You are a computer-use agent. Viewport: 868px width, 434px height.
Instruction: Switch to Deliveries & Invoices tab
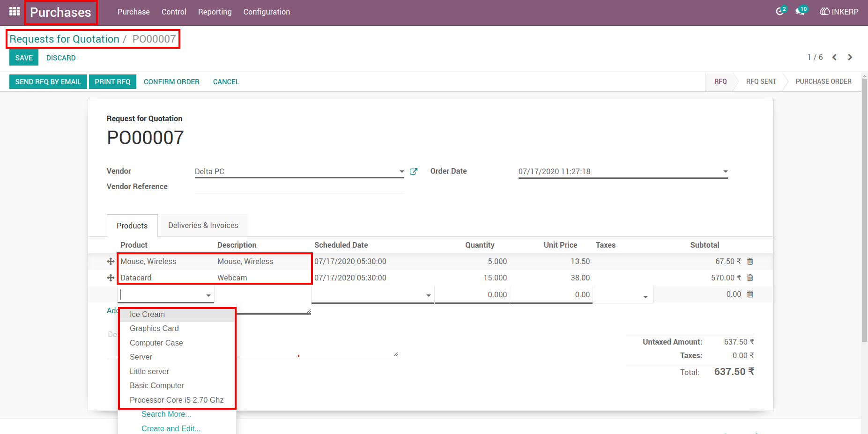click(x=203, y=225)
